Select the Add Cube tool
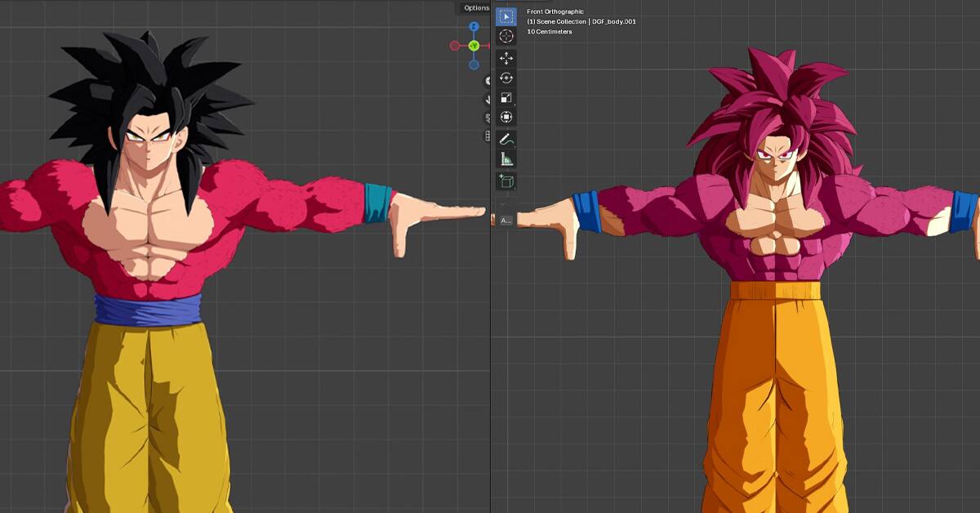This screenshot has height=513, width=980. click(506, 181)
